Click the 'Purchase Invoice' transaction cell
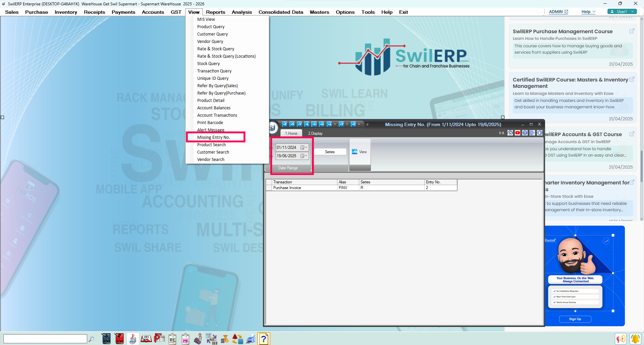Viewport: 644px width, 345px height. tap(305, 188)
